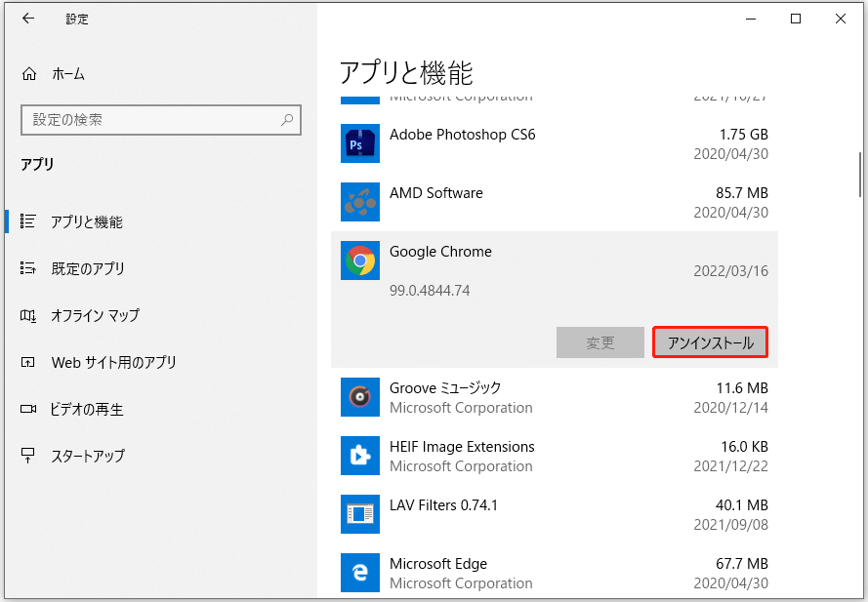The image size is (868, 602).
Task: Select the Adobe Photoshop CS6 entry name
Action: click(462, 135)
